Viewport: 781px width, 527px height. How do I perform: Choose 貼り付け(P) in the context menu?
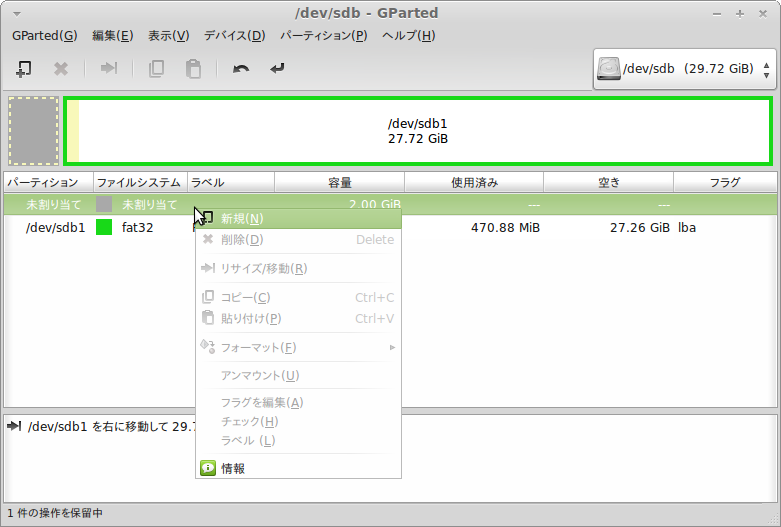(298, 318)
